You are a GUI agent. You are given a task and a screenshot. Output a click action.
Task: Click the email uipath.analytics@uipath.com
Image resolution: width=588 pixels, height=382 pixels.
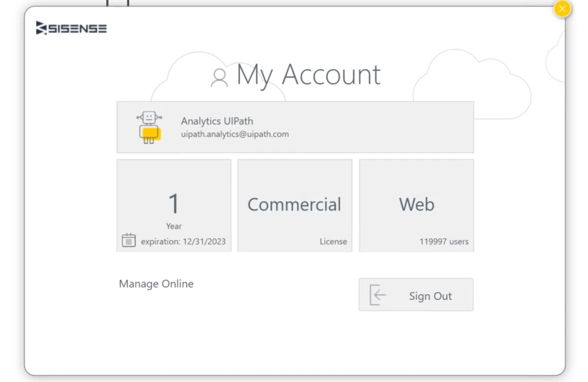pyautogui.click(x=235, y=134)
